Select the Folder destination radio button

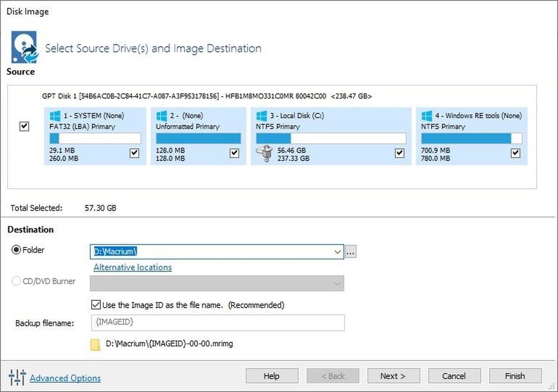click(x=16, y=250)
